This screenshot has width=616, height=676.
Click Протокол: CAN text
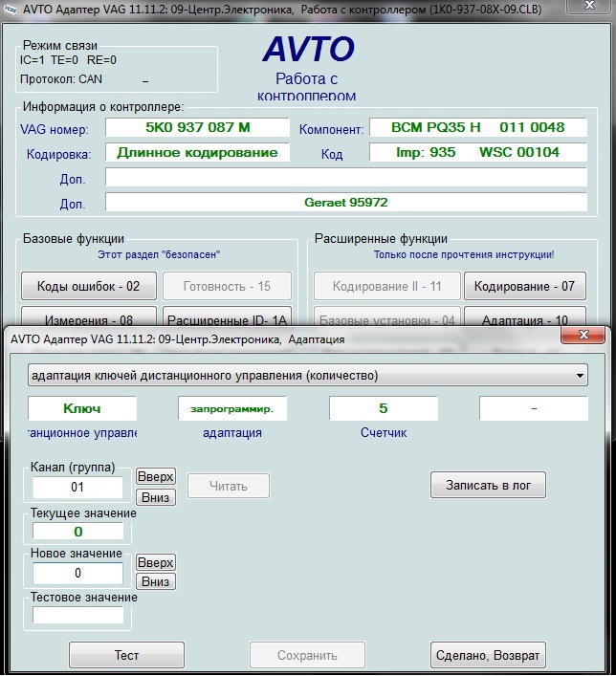(x=61, y=79)
